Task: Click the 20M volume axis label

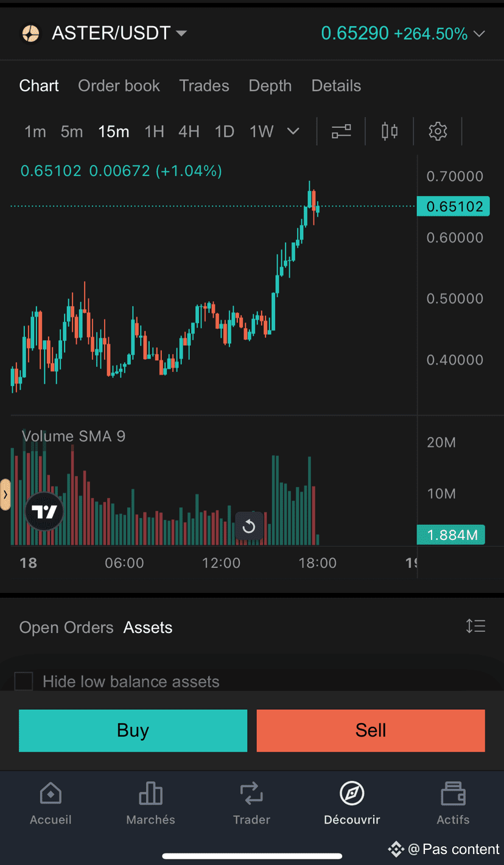Action: click(441, 443)
